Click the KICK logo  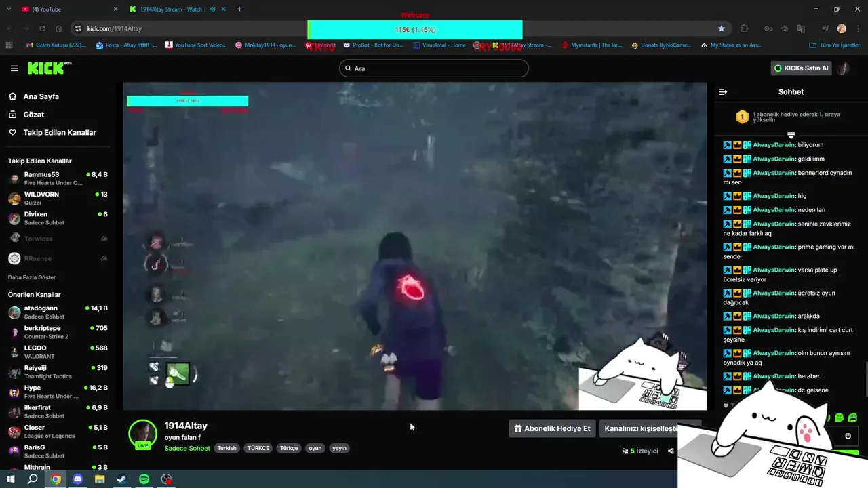49,68
